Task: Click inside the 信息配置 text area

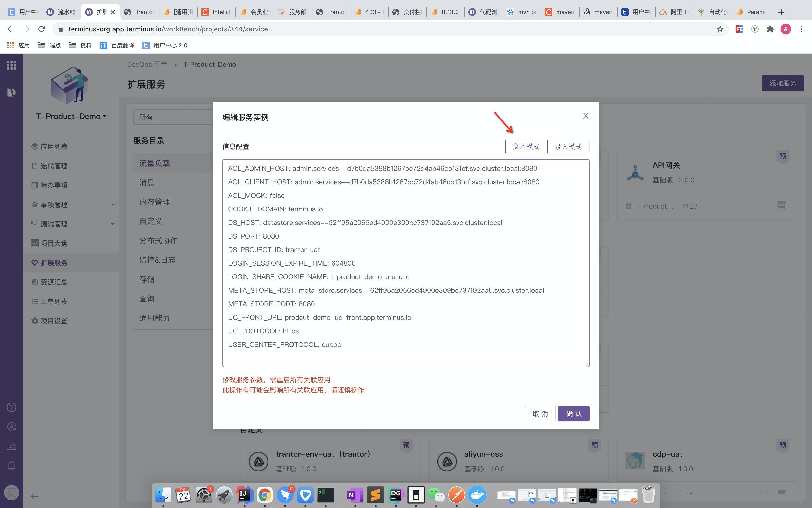Action: pyautogui.click(x=406, y=263)
